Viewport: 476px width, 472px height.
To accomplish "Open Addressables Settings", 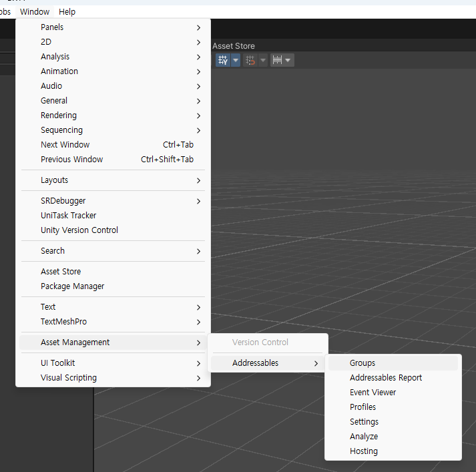I will point(393,422).
